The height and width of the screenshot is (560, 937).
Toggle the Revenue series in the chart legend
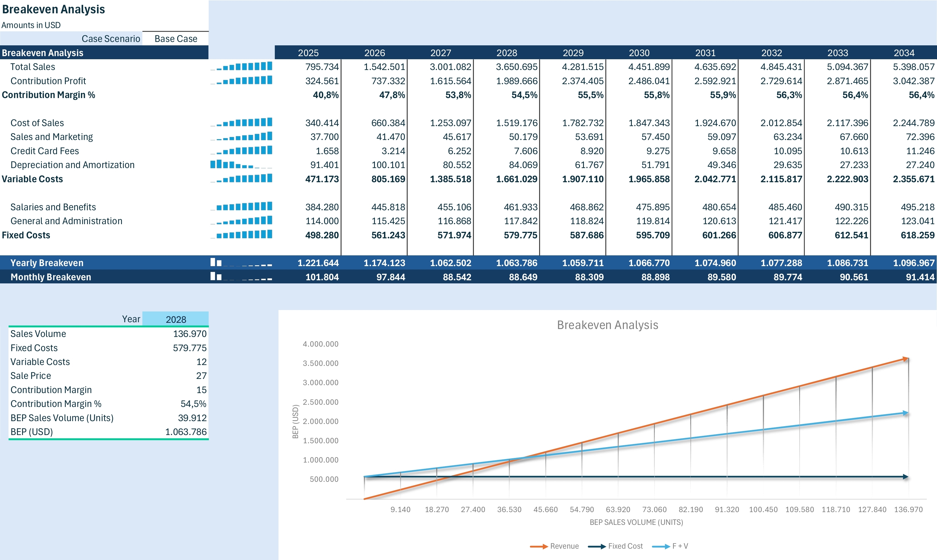(565, 546)
